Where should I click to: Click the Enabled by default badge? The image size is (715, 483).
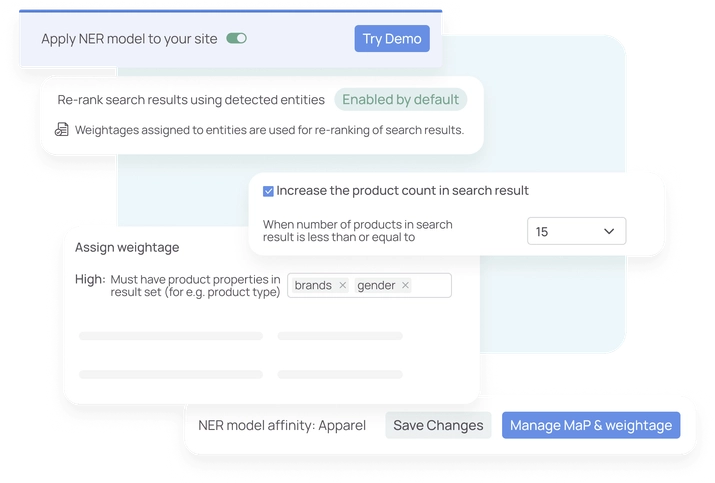401,99
